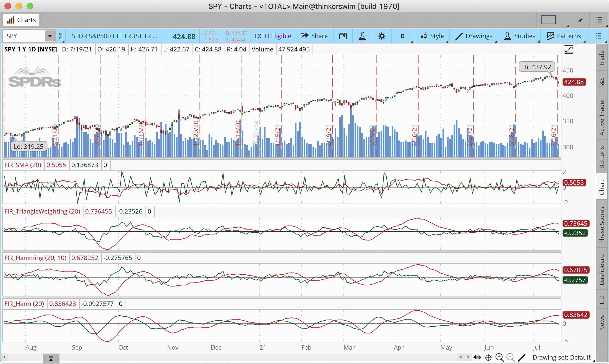Click the Volume label in header
The height and width of the screenshot is (364, 609).
(x=262, y=49)
